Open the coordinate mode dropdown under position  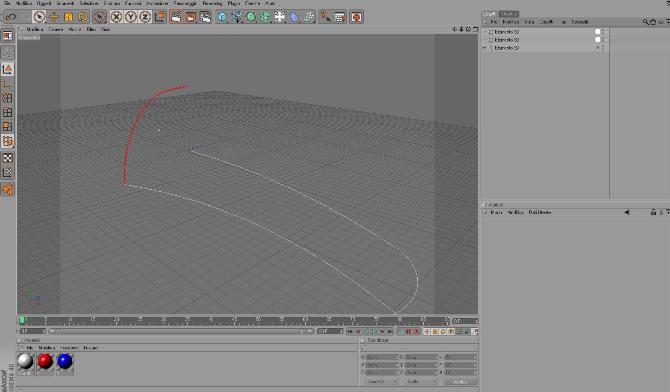[x=382, y=381]
